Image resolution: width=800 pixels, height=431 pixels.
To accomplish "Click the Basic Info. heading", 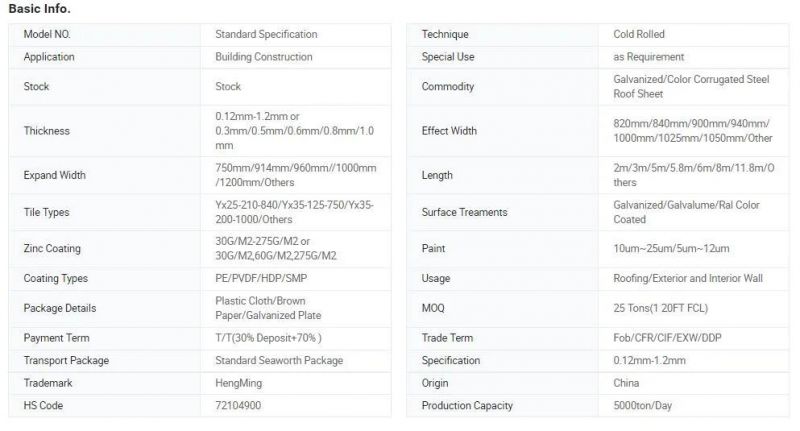I will (39, 9).
